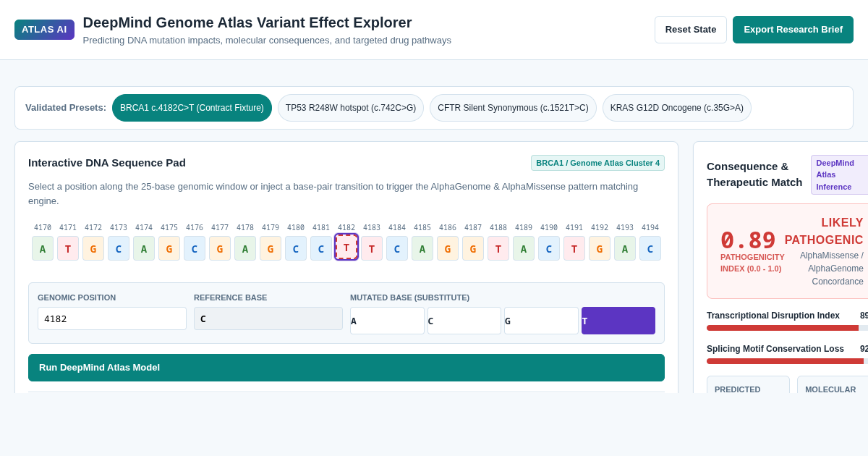Choose KRAS G12D Oncogene preset
868x456 pixels.
[677, 108]
